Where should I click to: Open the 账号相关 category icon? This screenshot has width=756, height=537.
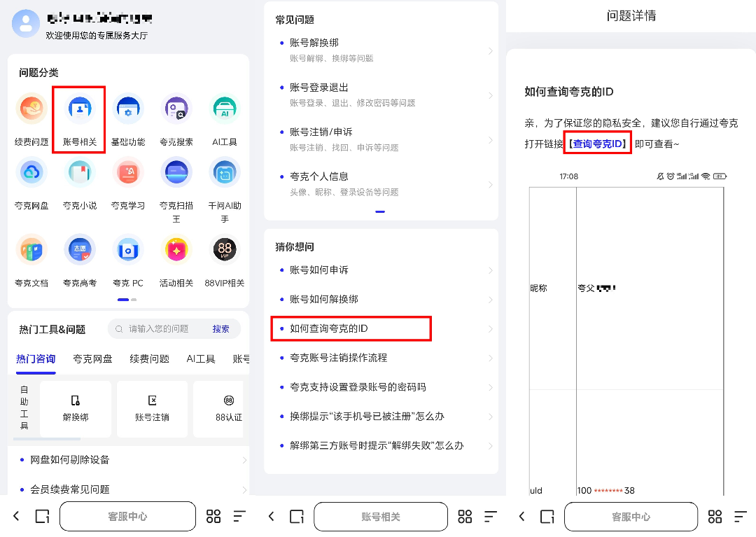pos(80,109)
